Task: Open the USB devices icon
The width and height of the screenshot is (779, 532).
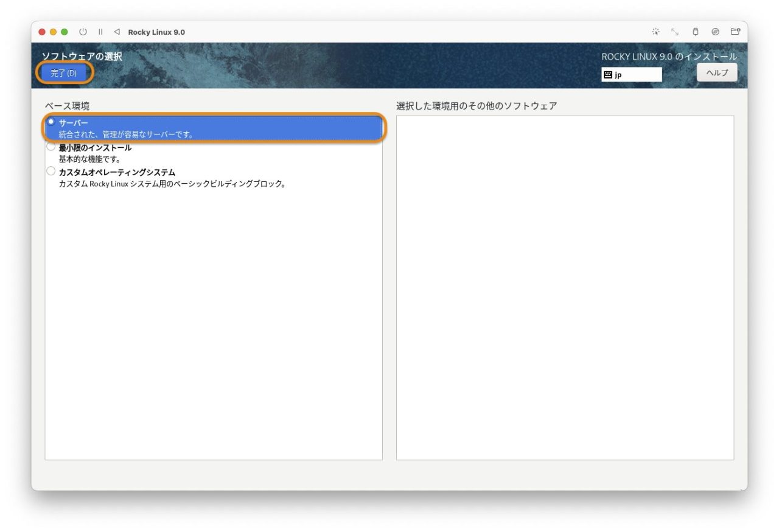Action: coord(694,32)
